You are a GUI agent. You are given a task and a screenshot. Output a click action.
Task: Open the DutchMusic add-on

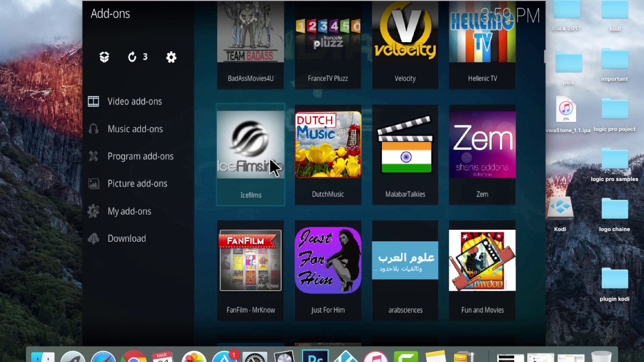(328, 155)
